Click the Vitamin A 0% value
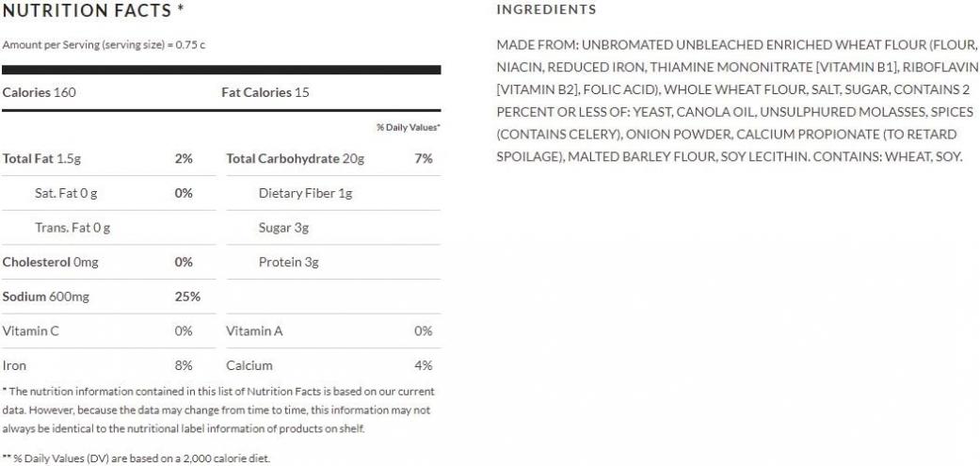 pyautogui.click(x=423, y=331)
